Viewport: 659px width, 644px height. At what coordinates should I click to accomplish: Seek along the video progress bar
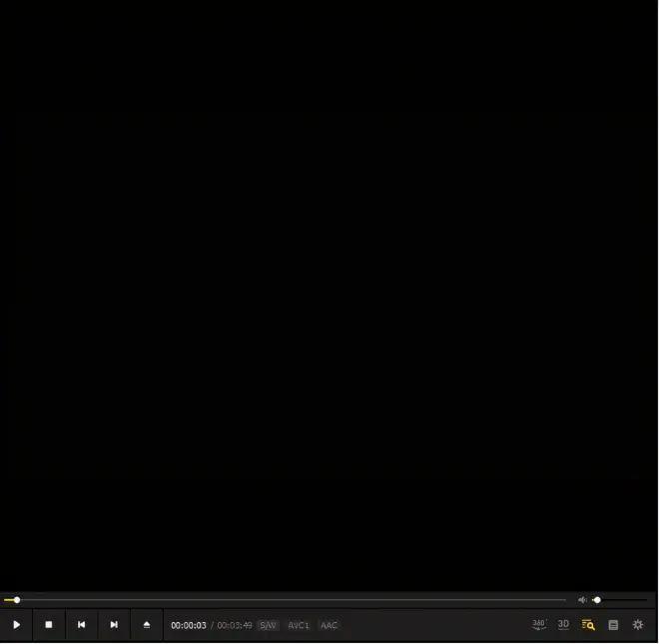point(285,600)
